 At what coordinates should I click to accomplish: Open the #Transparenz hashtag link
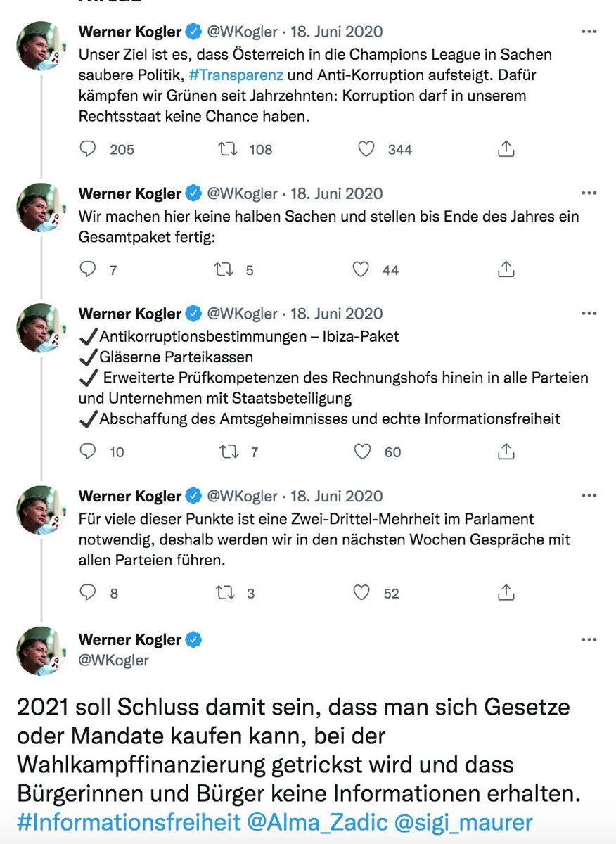point(244,74)
